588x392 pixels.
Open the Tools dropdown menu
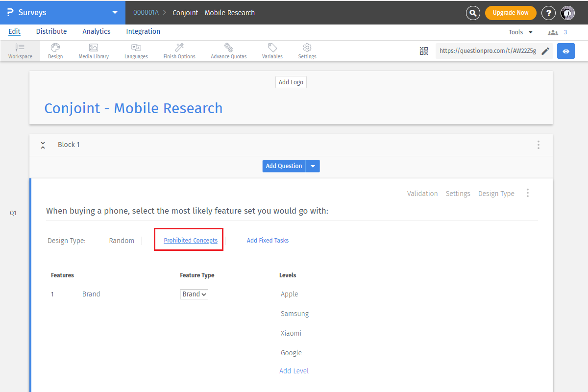[x=520, y=32]
